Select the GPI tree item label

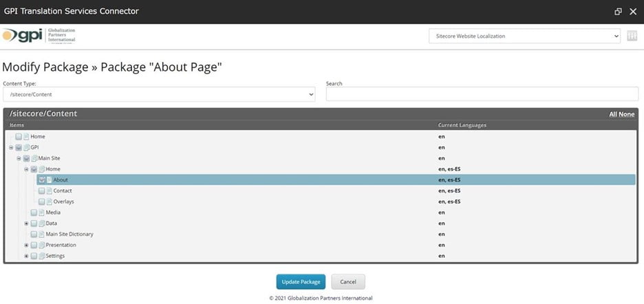click(x=35, y=147)
